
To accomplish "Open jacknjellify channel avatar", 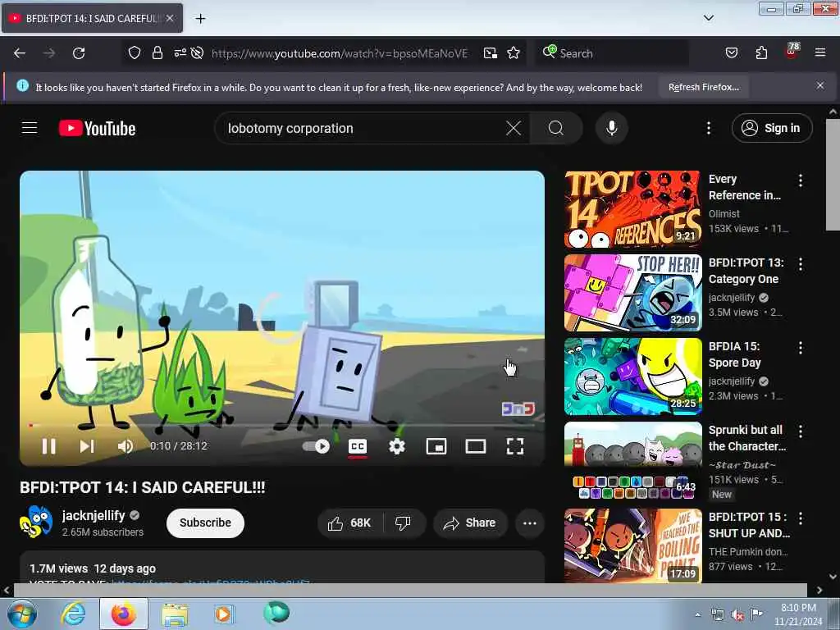I will (36, 522).
